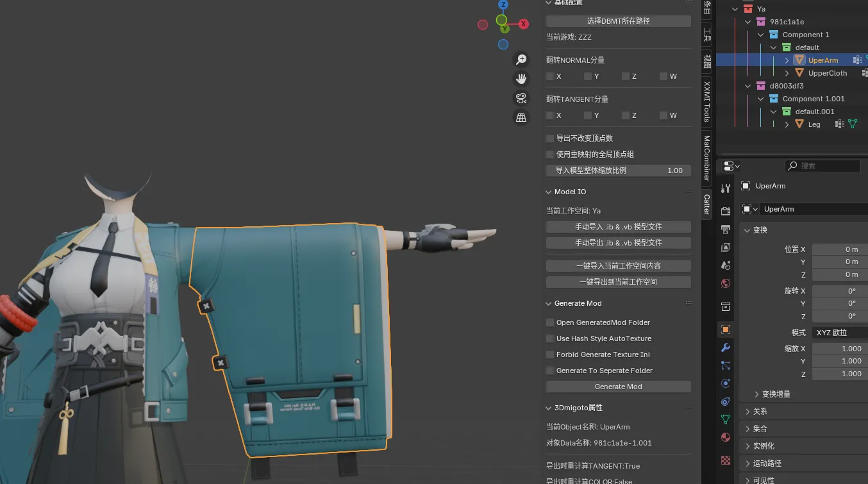Viewport: 868px width, 484px height.
Task: Open the Material properties tab icon
Action: tap(726, 437)
